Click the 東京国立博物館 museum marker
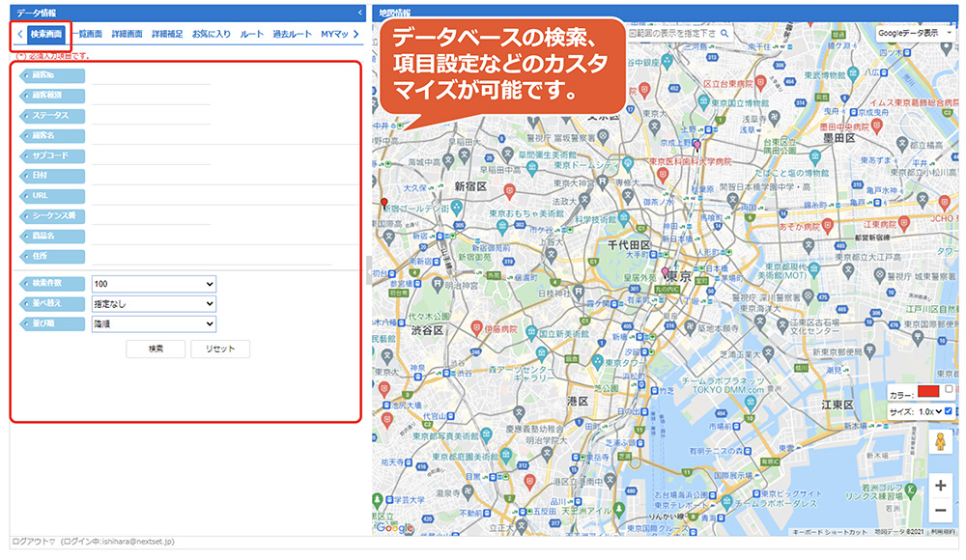966x560 pixels. [x=703, y=101]
